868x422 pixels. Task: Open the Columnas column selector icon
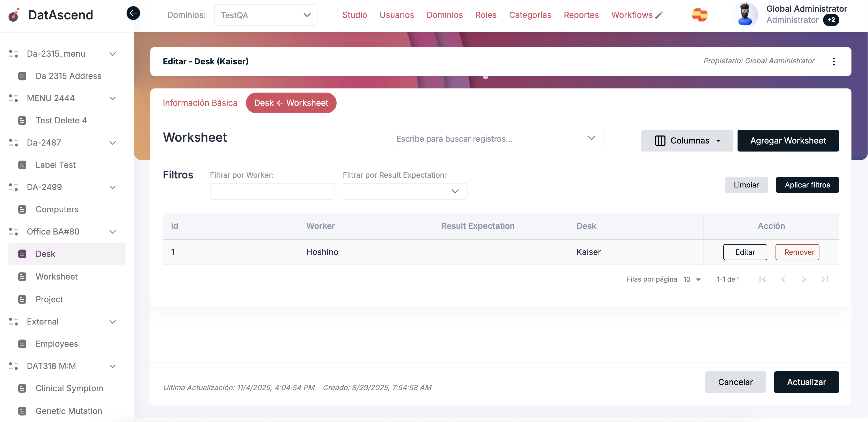(660, 141)
